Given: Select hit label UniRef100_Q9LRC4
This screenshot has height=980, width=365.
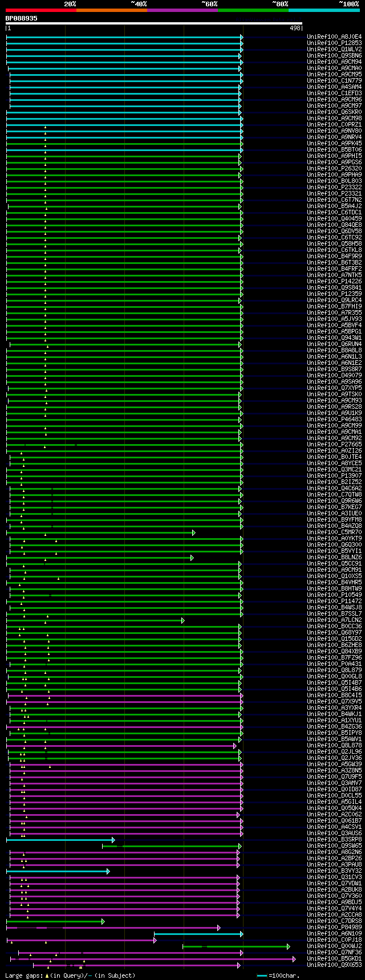Looking at the screenshot, I should [334, 300].
